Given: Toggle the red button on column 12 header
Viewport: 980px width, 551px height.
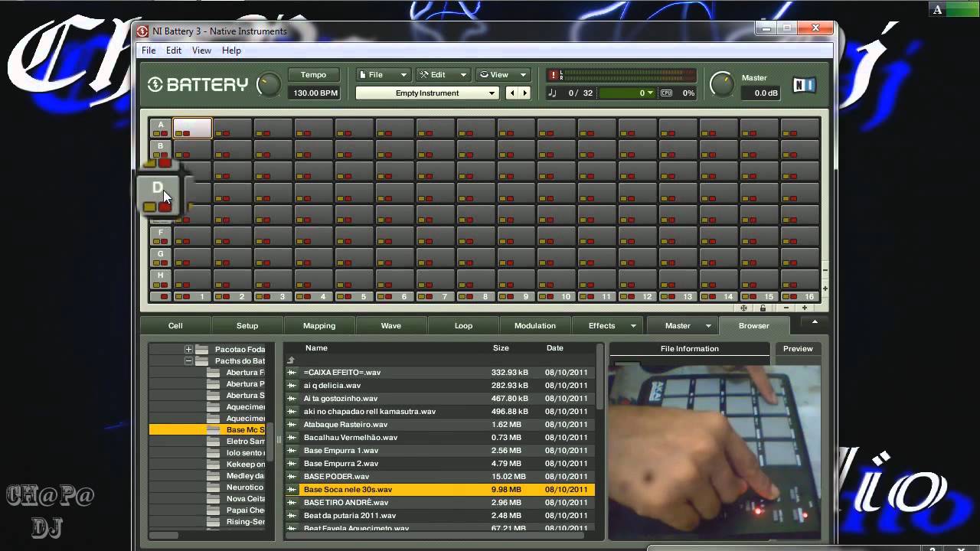Looking at the screenshot, I should pyautogui.click(x=632, y=297).
